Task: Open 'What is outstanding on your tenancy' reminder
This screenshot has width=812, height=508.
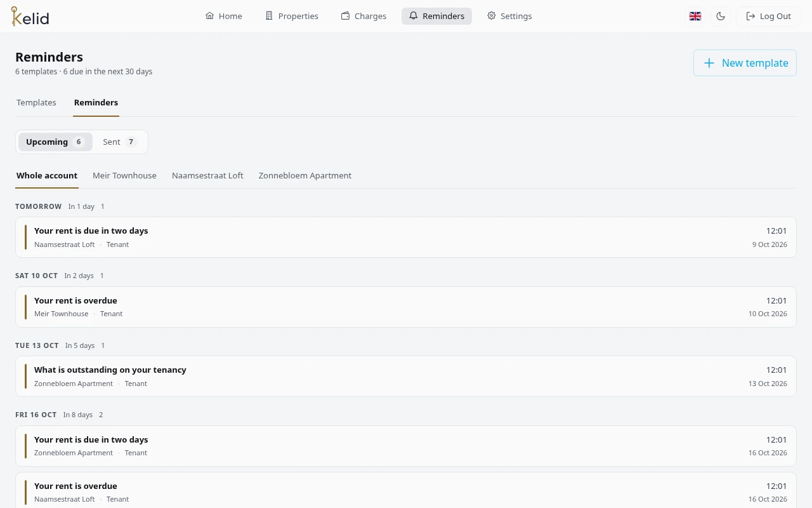Action: 406,377
